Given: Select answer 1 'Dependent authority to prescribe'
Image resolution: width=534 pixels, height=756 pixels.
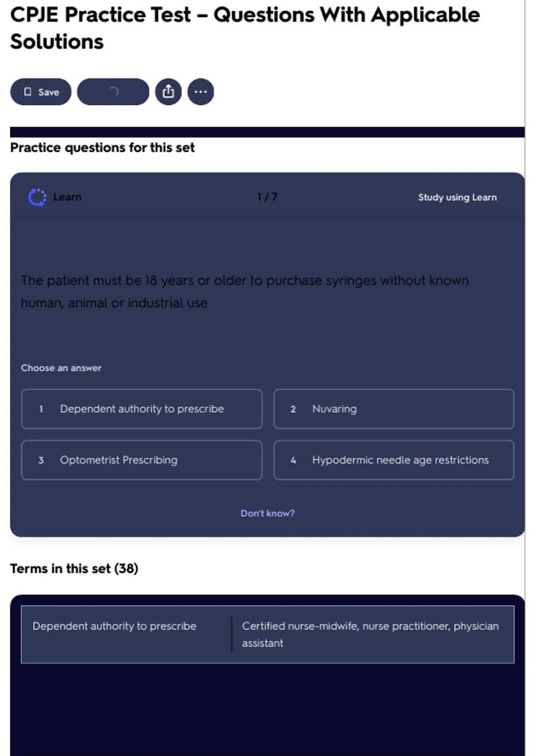Looking at the screenshot, I should (x=142, y=409).
